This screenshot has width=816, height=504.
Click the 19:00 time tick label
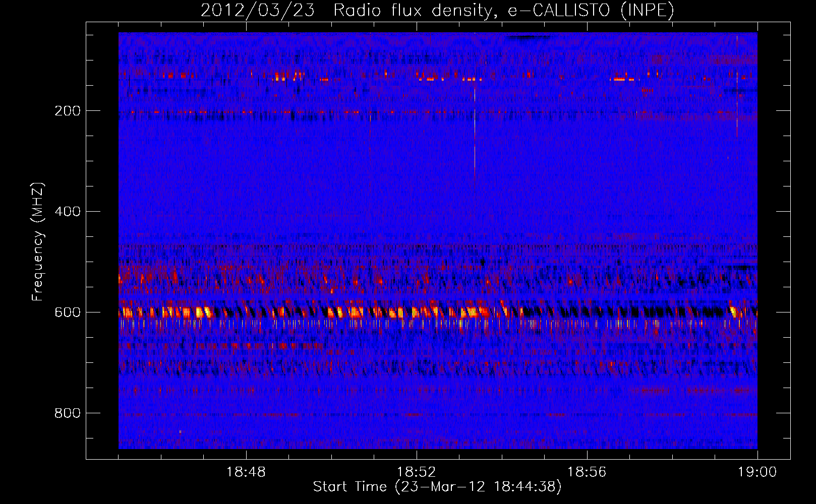(757, 472)
